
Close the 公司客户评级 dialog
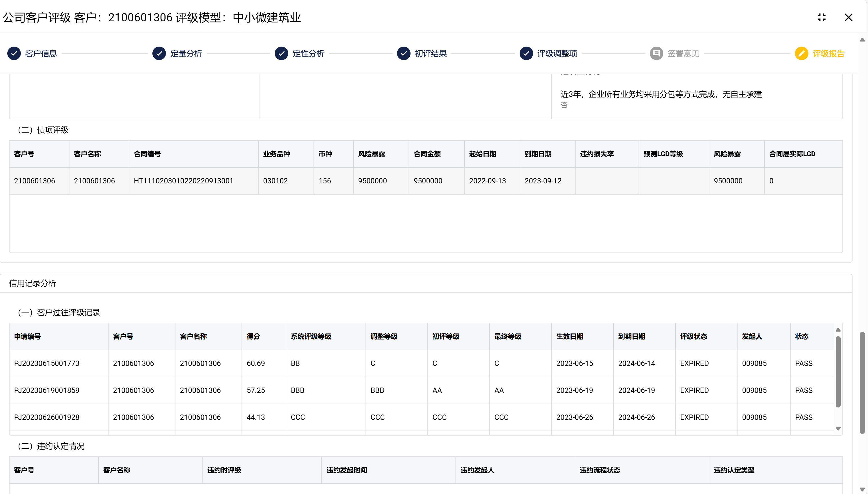(x=848, y=18)
